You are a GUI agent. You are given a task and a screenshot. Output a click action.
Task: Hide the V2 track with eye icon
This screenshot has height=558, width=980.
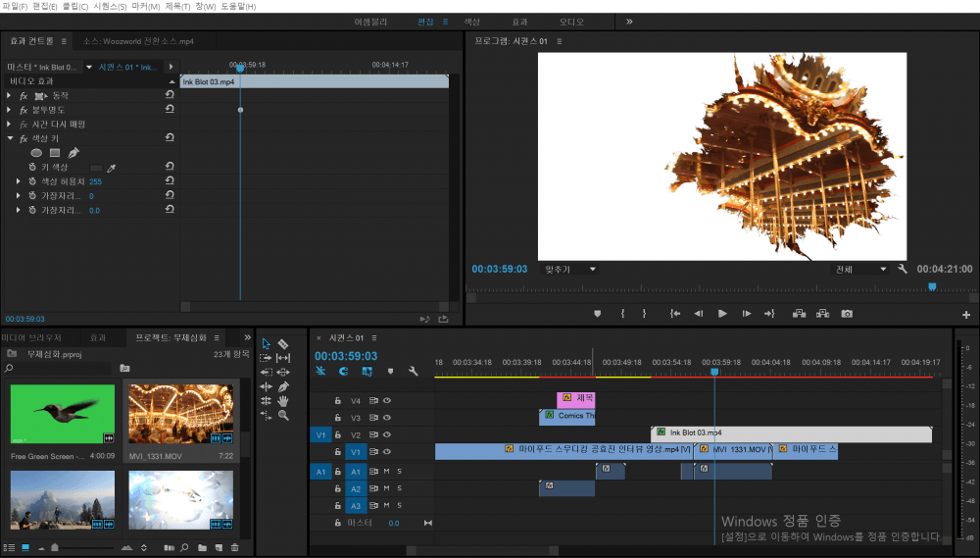point(387,433)
